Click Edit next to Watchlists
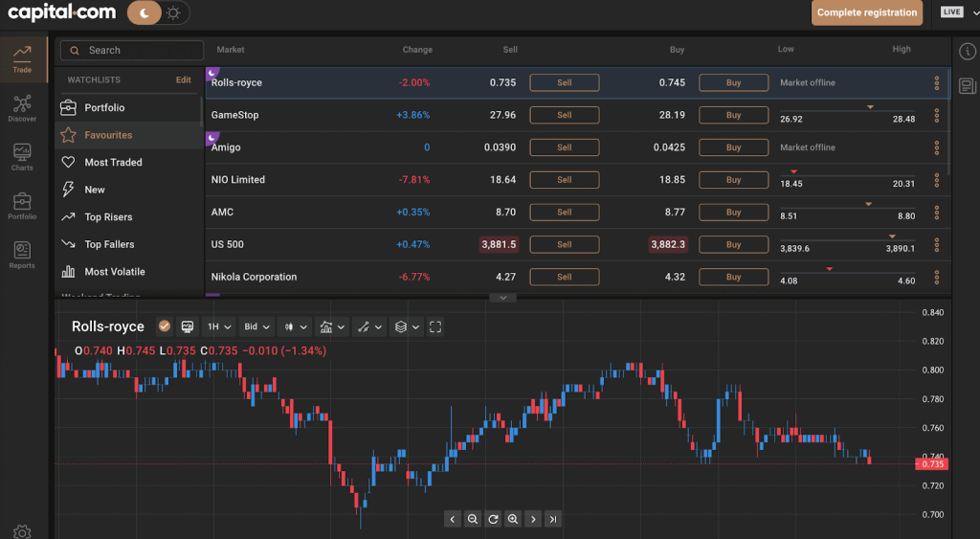The height and width of the screenshot is (539, 980). pos(183,80)
